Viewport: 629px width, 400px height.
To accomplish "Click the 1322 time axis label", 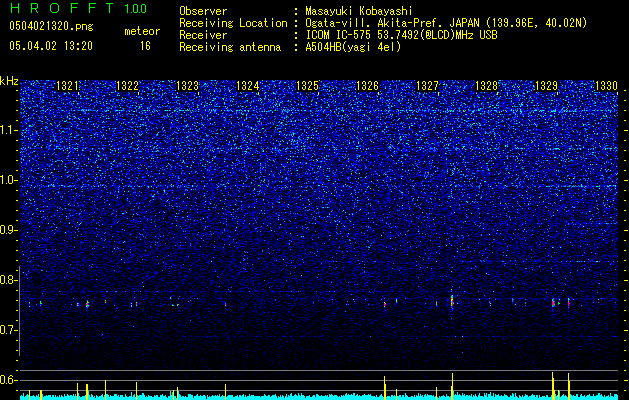I will 127,85.
